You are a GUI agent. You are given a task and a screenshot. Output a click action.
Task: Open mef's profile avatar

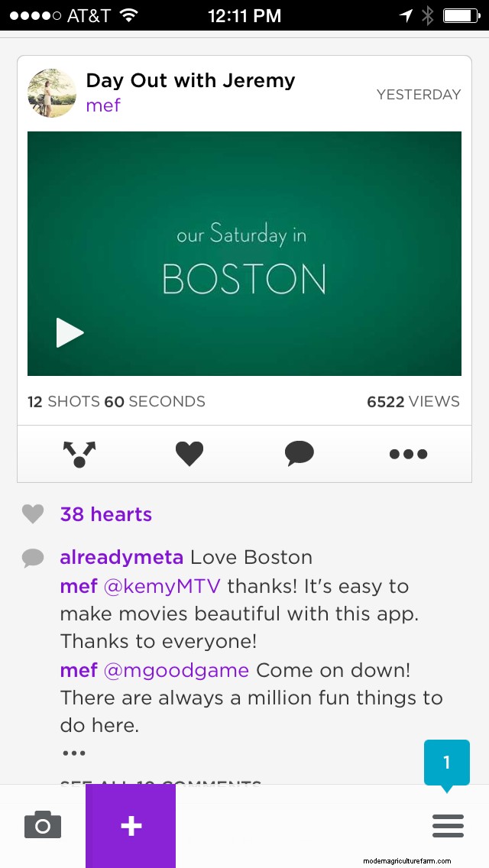[x=52, y=93]
